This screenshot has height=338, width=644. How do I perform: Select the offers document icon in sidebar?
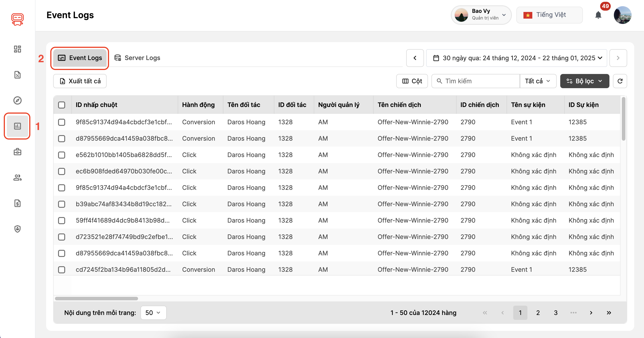17,75
